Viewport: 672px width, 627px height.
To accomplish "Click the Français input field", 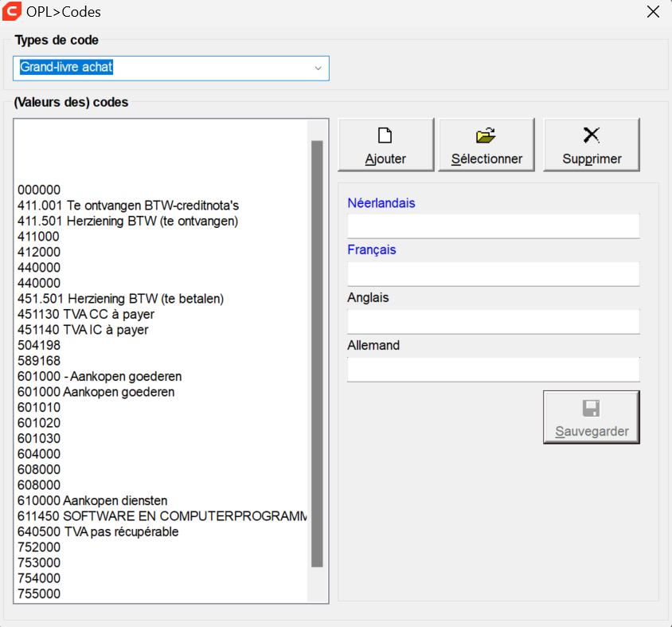I will [494, 273].
